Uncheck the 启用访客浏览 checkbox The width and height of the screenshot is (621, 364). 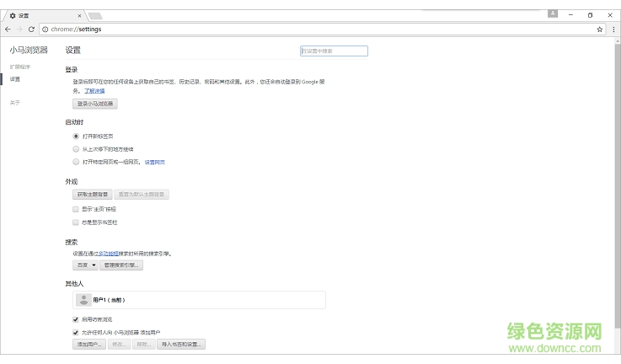pos(76,319)
